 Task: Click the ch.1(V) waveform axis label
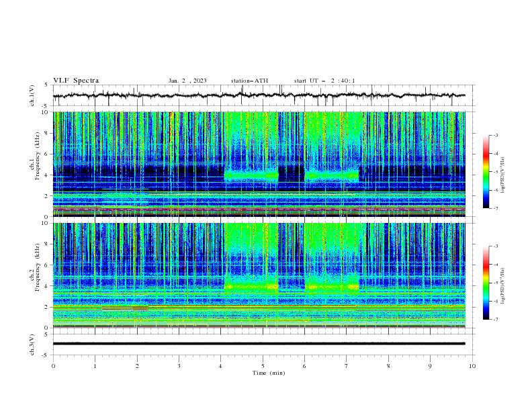32,95
